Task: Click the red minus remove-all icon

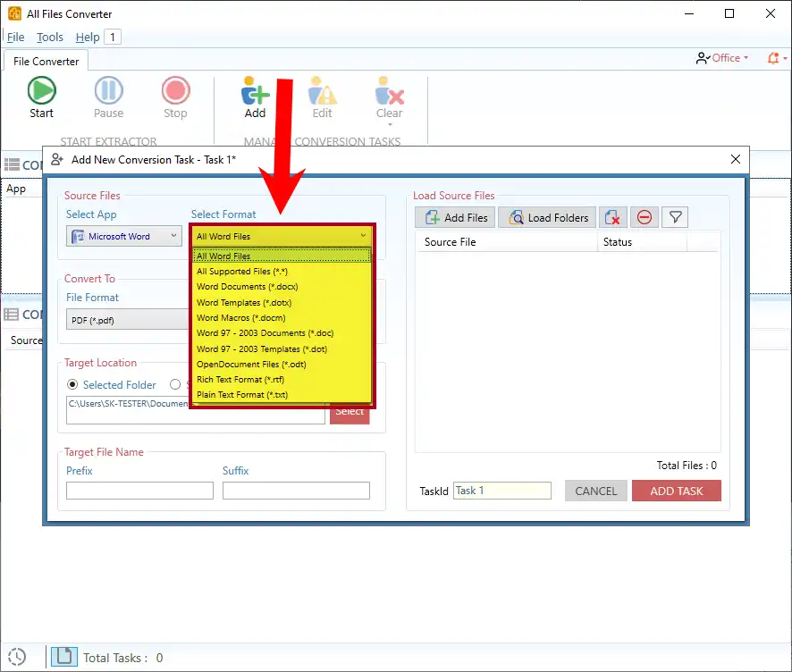Action: point(644,218)
